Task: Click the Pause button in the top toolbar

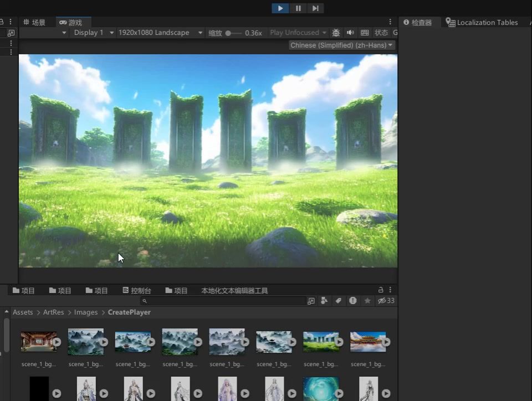Action: click(x=298, y=8)
